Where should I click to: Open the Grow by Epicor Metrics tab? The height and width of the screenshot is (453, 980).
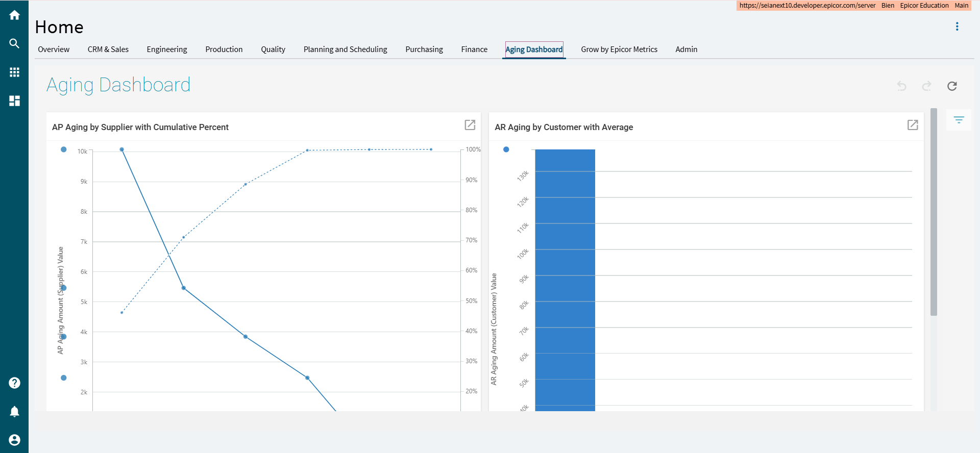tap(619, 49)
